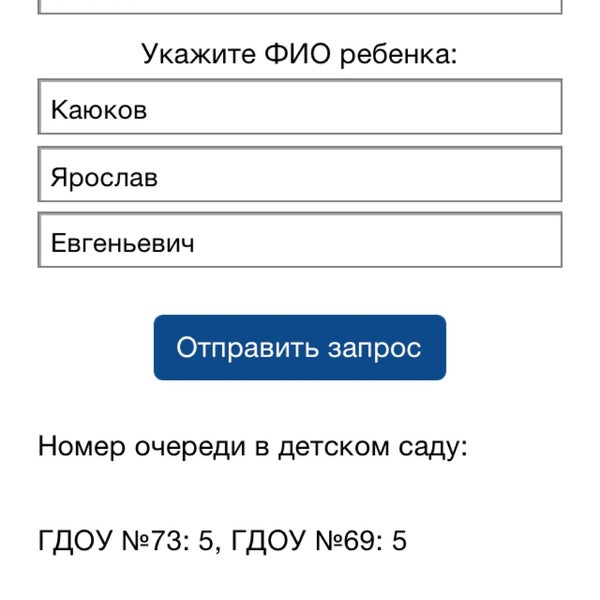Click the partially visible field at top

300,5
